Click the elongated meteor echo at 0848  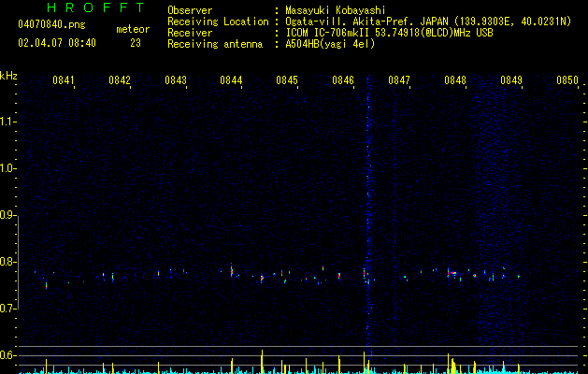(x=453, y=273)
